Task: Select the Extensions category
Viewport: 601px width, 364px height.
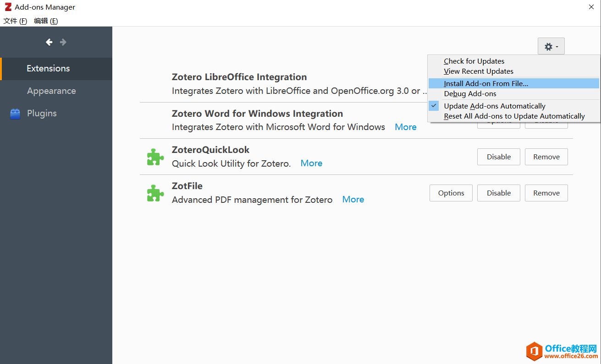Action: coord(56,69)
